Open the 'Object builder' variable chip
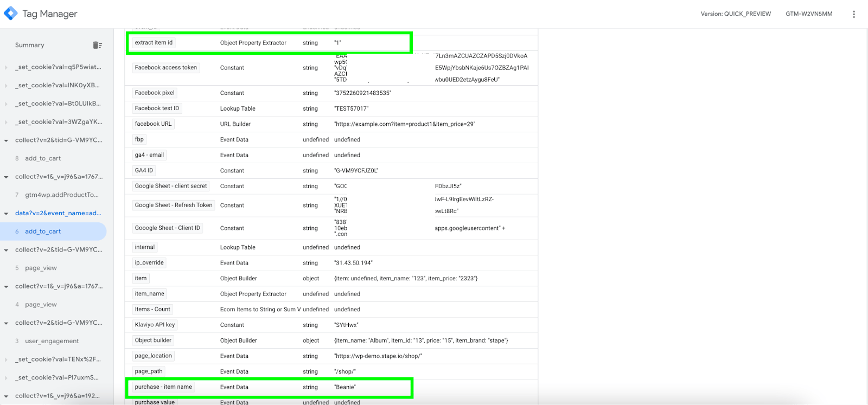The image size is (868, 405). click(153, 340)
